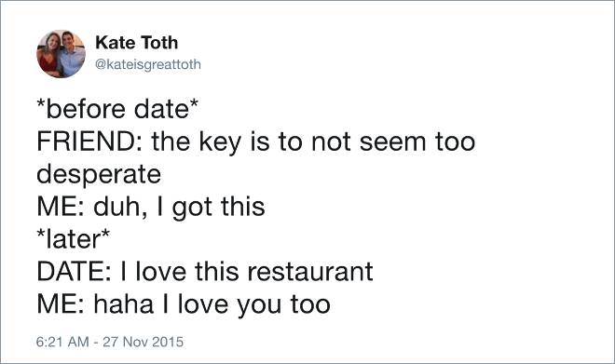Click the word DATE: in the tweet
The height and width of the screenshot is (364, 615).
coord(75,272)
